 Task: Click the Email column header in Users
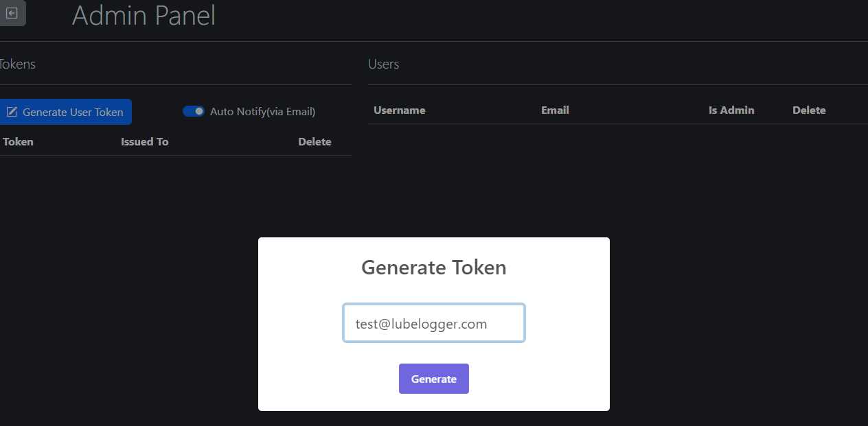point(555,110)
